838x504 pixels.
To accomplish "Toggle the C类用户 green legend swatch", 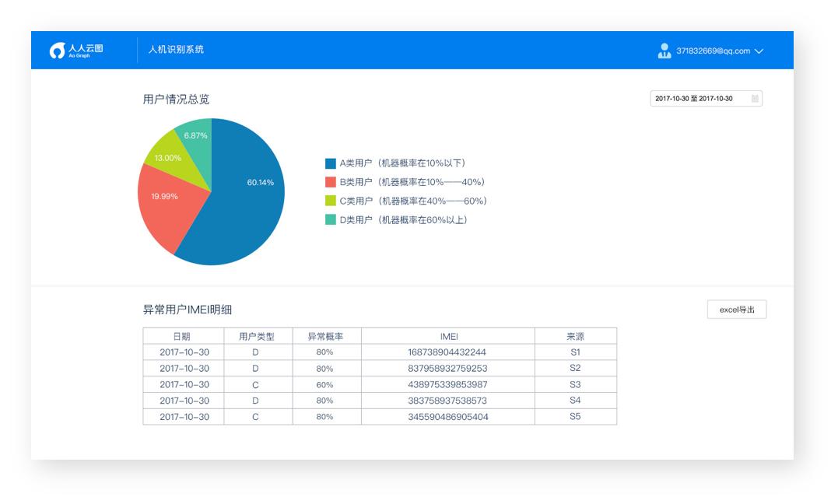I will pyautogui.click(x=330, y=201).
